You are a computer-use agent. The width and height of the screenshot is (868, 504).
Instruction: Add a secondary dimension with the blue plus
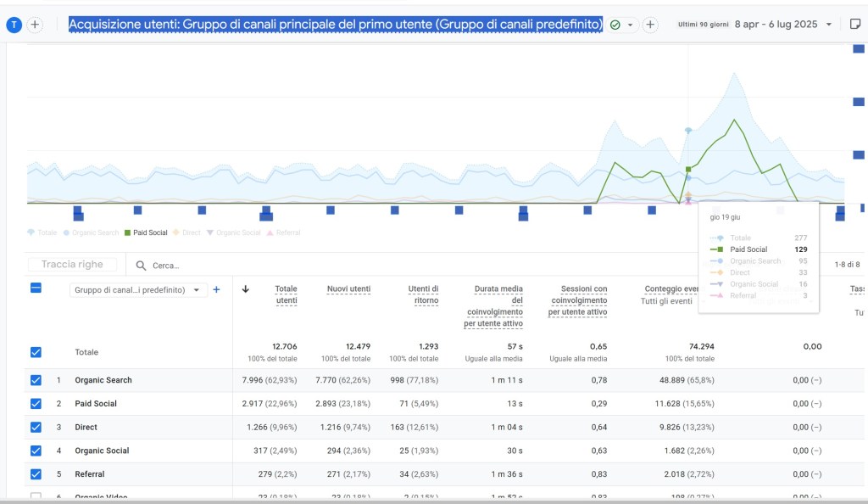(x=216, y=289)
